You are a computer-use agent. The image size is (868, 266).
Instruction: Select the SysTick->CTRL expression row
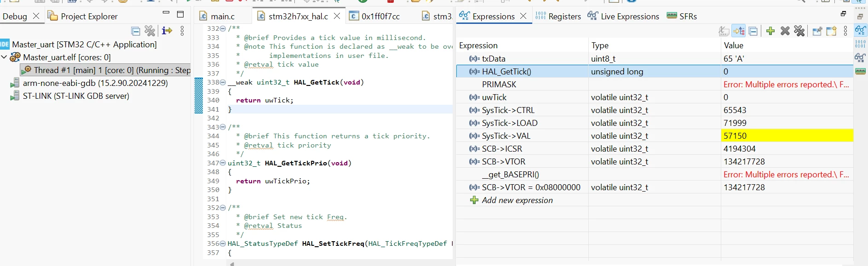point(655,110)
